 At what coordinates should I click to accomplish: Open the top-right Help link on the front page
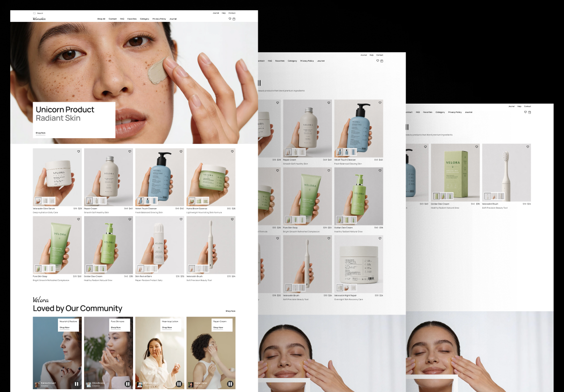[x=224, y=13]
